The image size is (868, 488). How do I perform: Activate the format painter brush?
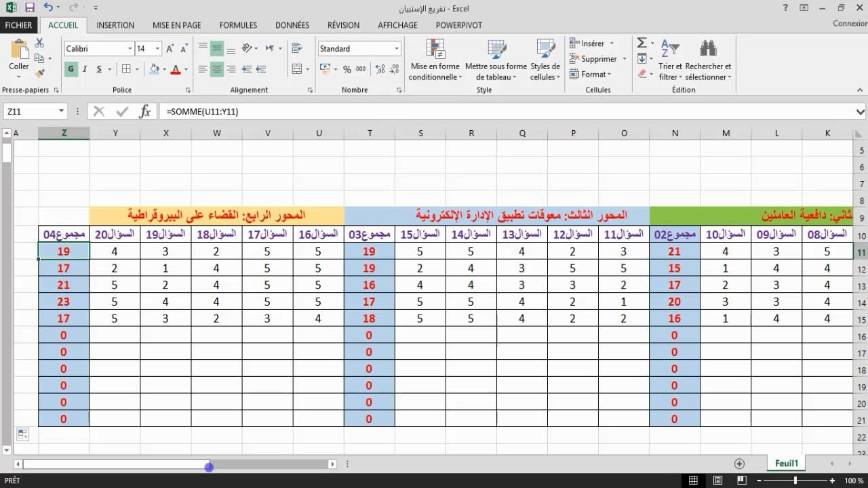pos(39,73)
